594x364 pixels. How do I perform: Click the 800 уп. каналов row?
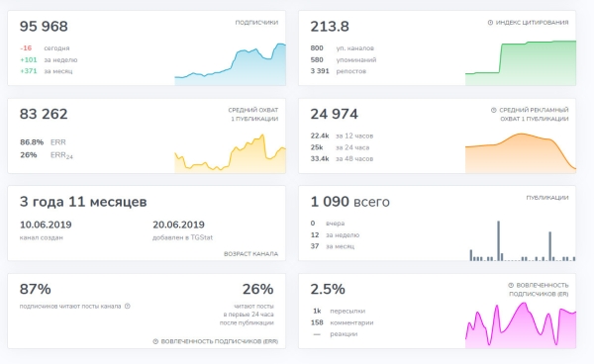(x=343, y=48)
